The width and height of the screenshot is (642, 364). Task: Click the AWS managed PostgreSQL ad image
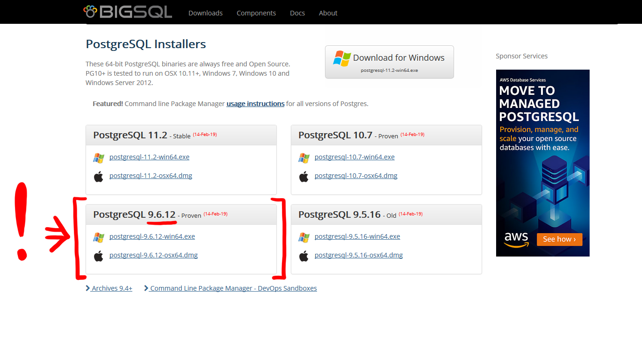point(543,163)
